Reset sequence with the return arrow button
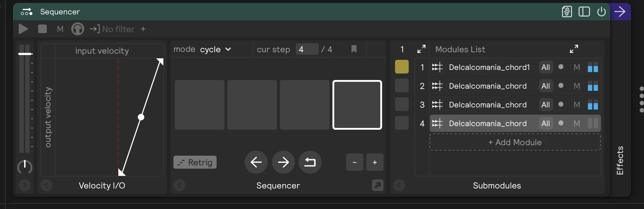Viewport: 644px width, 209px height. pos(310,162)
